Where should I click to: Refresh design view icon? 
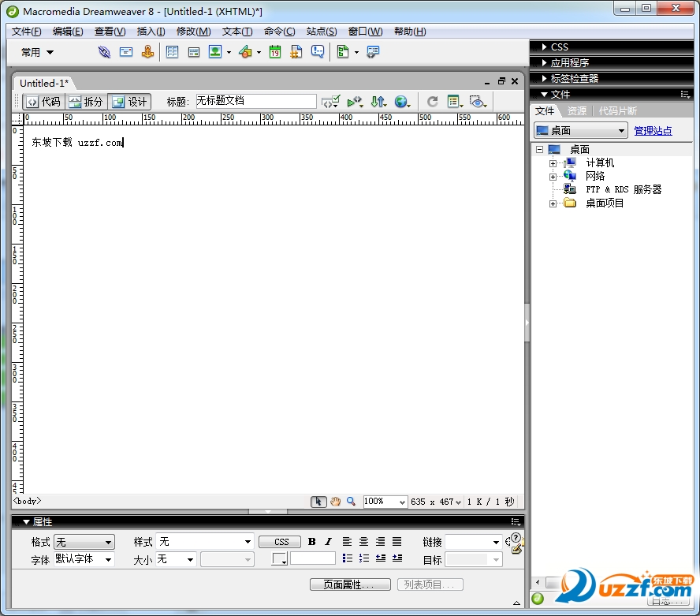tap(432, 102)
